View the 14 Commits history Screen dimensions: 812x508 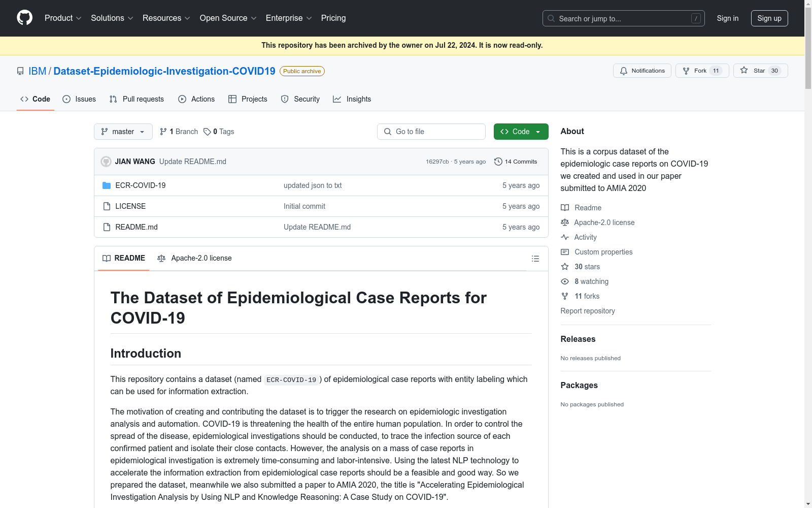pyautogui.click(x=516, y=162)
